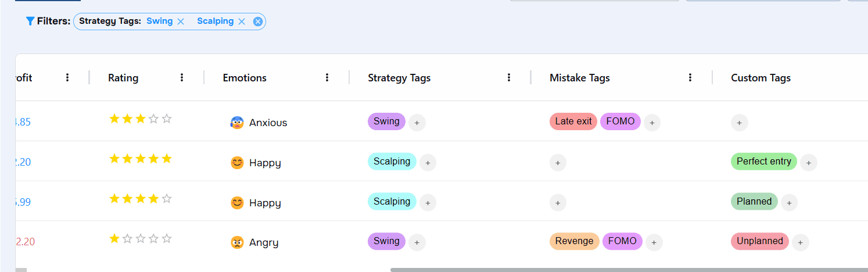Click the Filters funnel icon

[x=30, y=22]
